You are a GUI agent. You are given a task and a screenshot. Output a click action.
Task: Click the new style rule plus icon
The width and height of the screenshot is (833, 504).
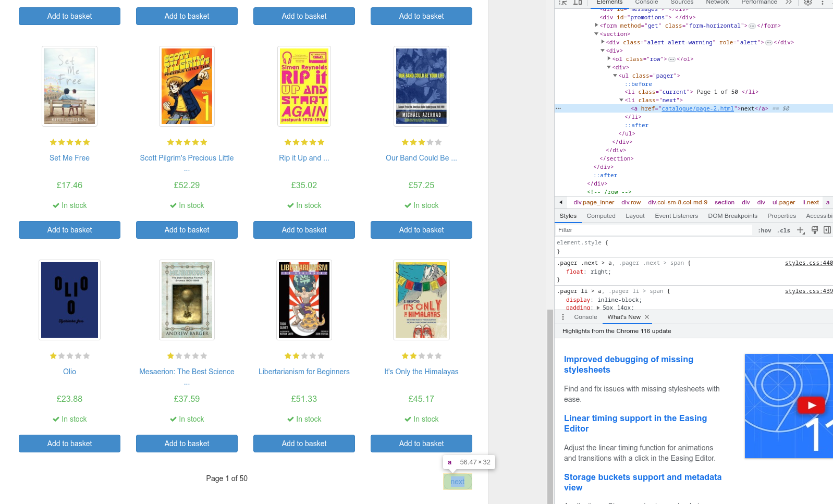click(801, 230)
